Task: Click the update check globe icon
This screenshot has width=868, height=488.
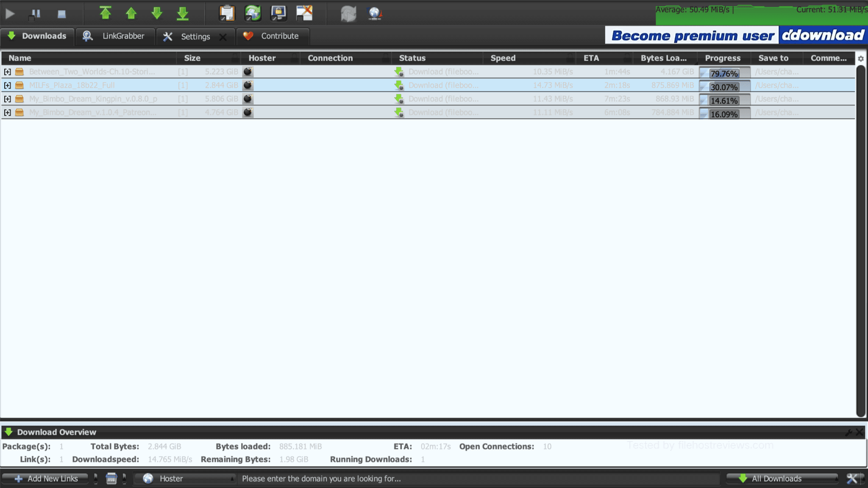Action: [375, 14]
